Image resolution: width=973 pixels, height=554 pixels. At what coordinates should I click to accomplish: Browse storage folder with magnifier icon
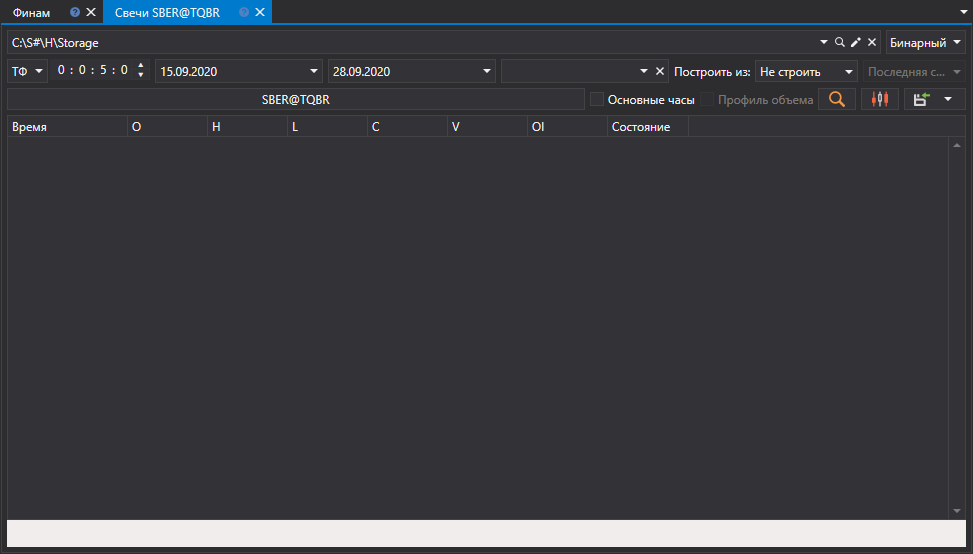(840, 42)
